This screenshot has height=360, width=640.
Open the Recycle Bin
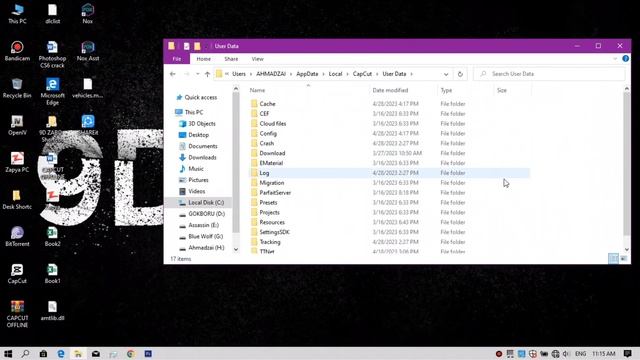17,88
